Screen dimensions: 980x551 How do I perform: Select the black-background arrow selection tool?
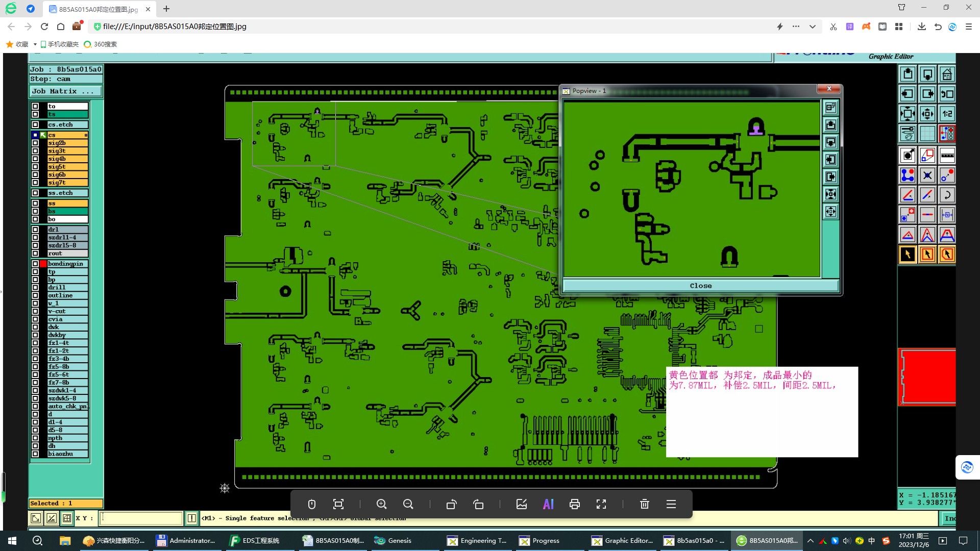click(x=908, y=255)
